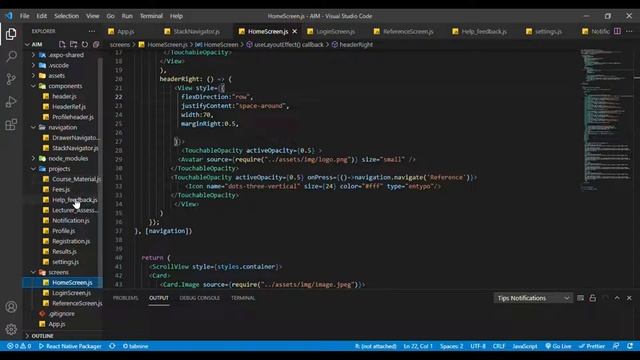Change CRLF line ending setting

(x=499, y=346)
